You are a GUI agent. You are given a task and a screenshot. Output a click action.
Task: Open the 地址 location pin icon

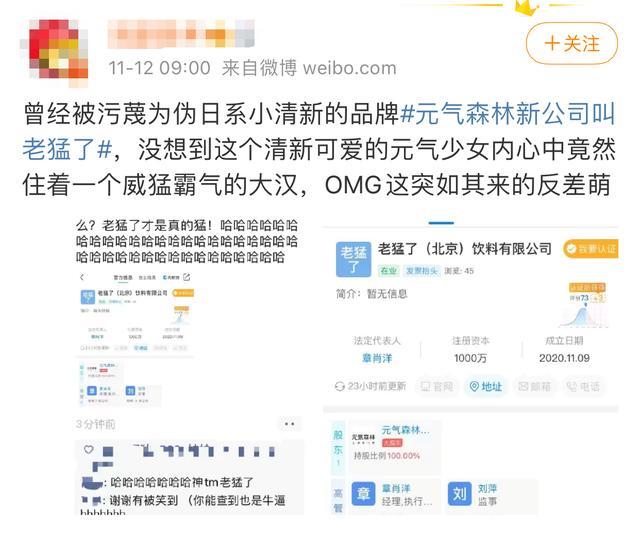click(474, 386)
